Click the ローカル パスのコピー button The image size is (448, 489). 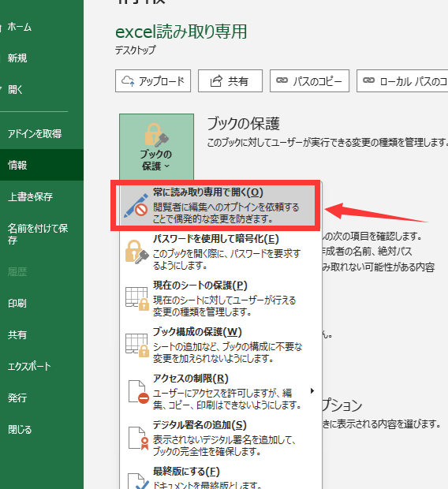(402, 81)
